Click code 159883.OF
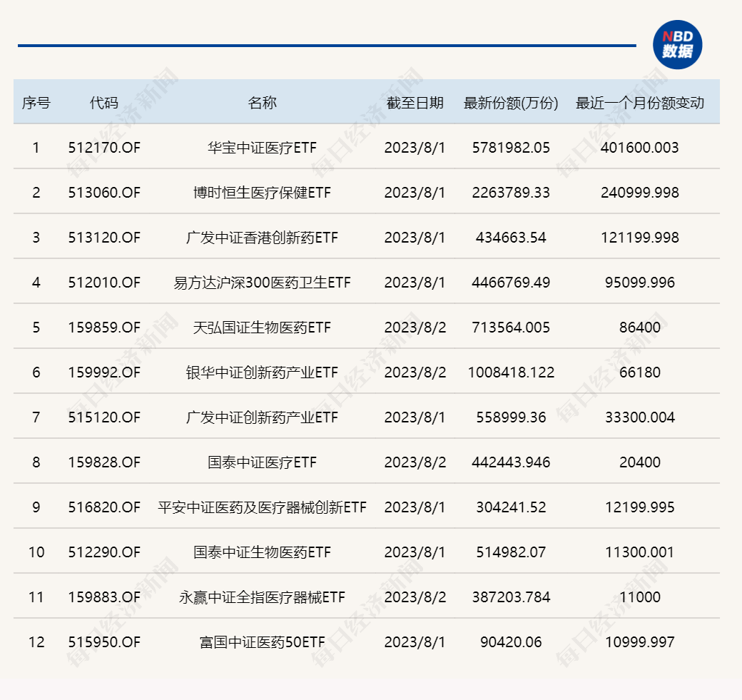Image resolution: width=742 pixels, height=700 pixels. pyautogui.click(x=104, y=597)
